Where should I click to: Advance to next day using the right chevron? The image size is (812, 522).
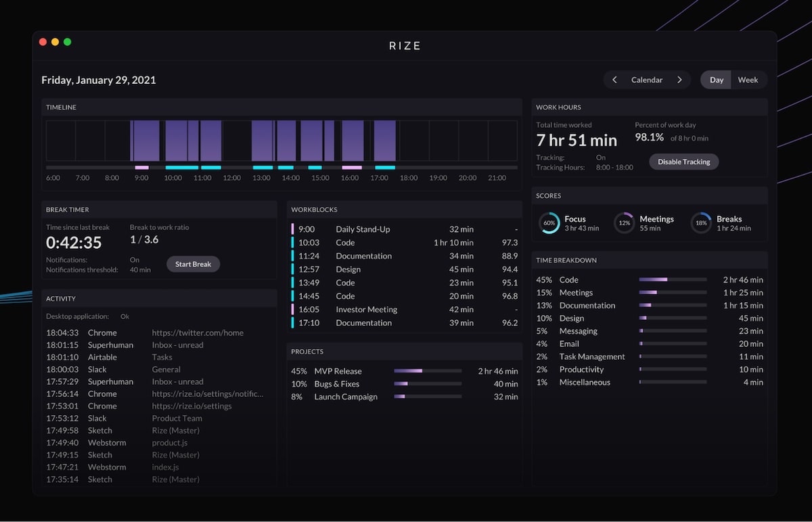coord(680,79)
